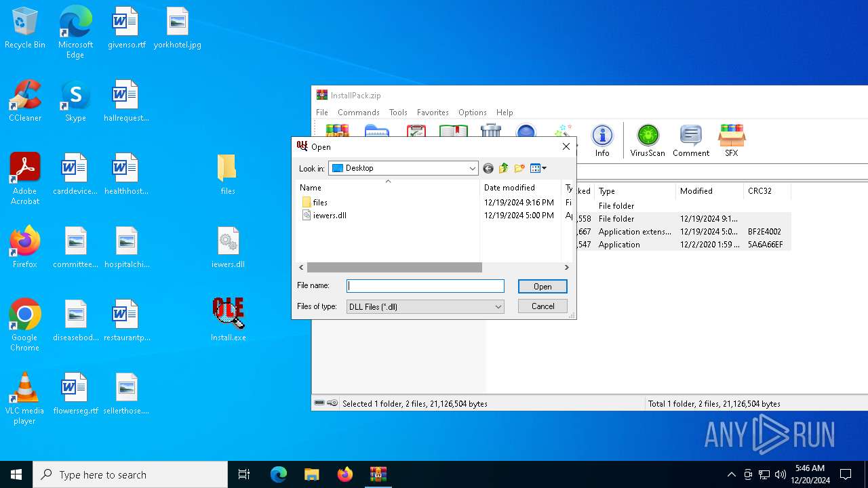The width and height of the screenshot is (868, 488).
Task: Run VirusScan from the WinRAR toolbar
Action: [x=648, y=140]
